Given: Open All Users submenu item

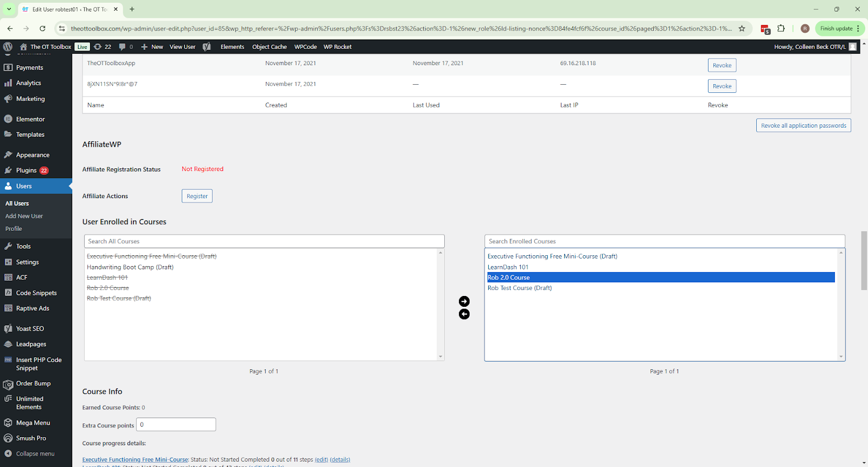Looking at the screenshot, I should [17, 204].
